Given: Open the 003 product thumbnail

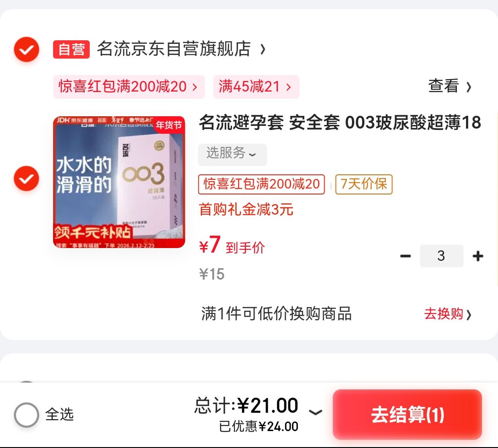Looking at the screenshot, I should click(119, 182).
